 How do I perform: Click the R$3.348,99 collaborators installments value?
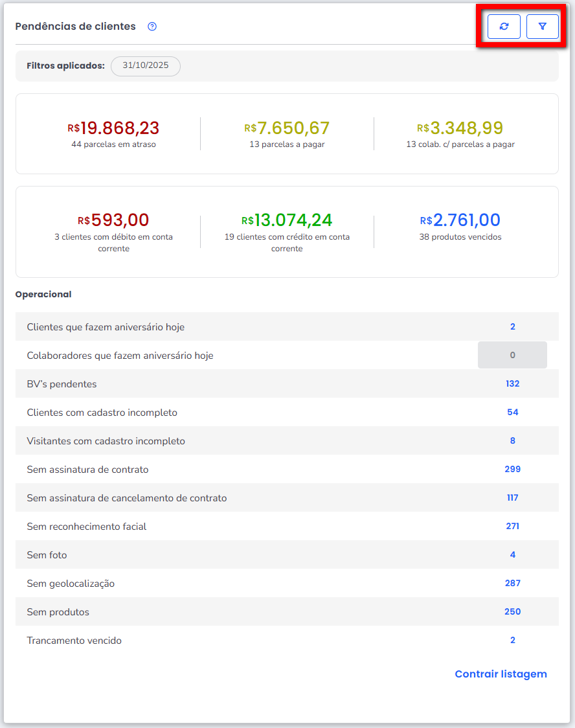(x=460, y=128)
